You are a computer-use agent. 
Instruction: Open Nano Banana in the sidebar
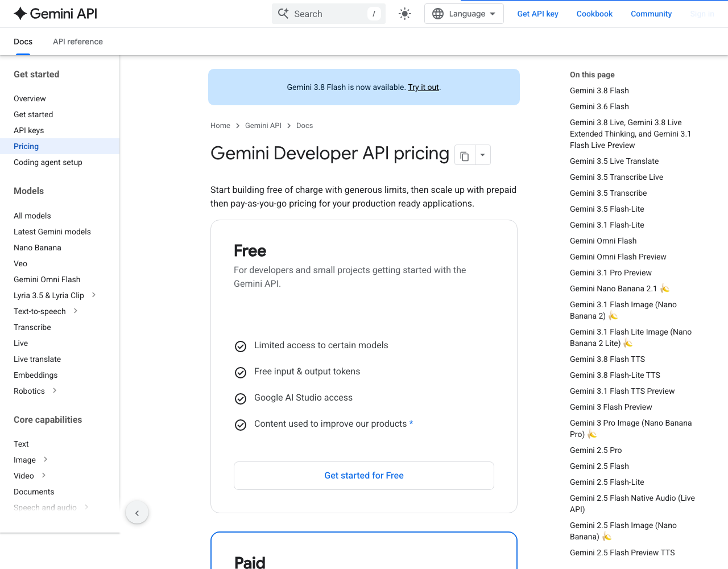[38, 248]
